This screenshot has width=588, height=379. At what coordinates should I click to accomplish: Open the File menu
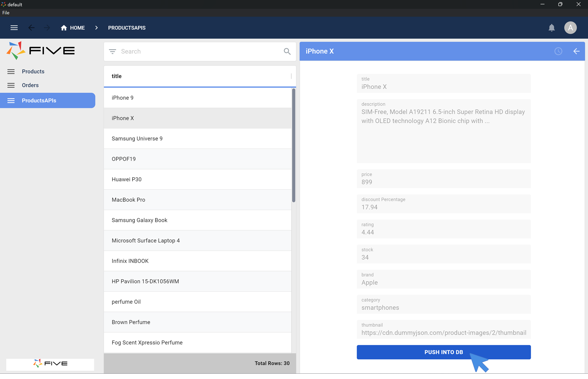6,13
